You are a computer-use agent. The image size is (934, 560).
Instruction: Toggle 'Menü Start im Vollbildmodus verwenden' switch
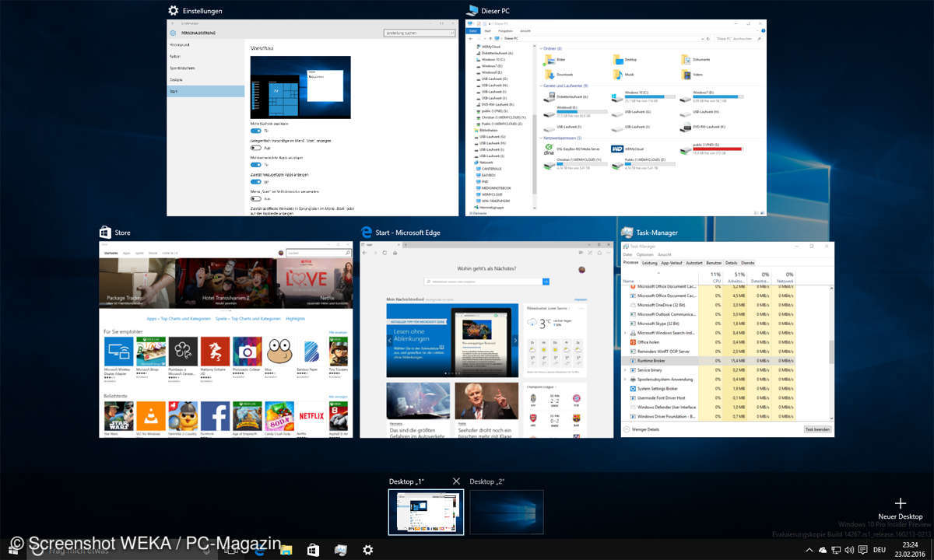click(255, 198)
